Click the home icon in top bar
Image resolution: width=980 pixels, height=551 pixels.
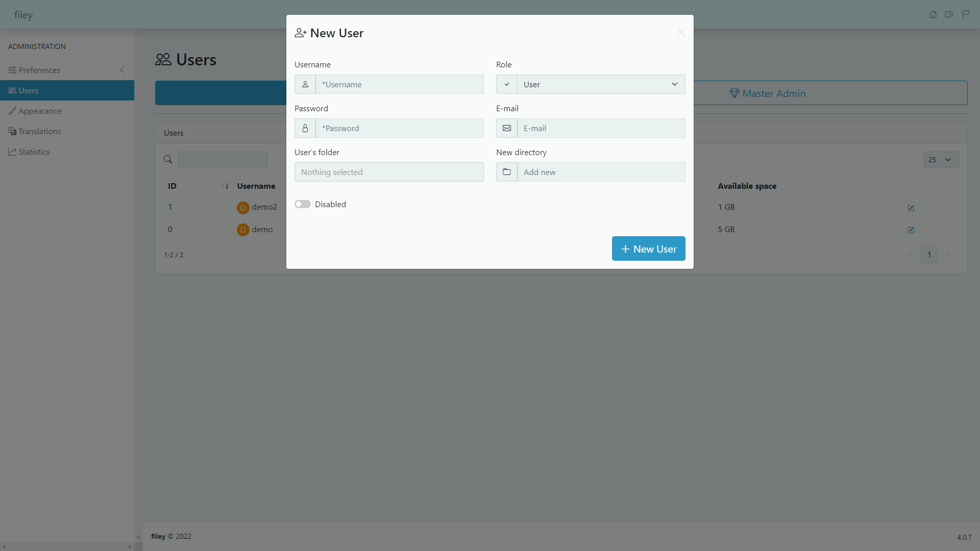933,14
